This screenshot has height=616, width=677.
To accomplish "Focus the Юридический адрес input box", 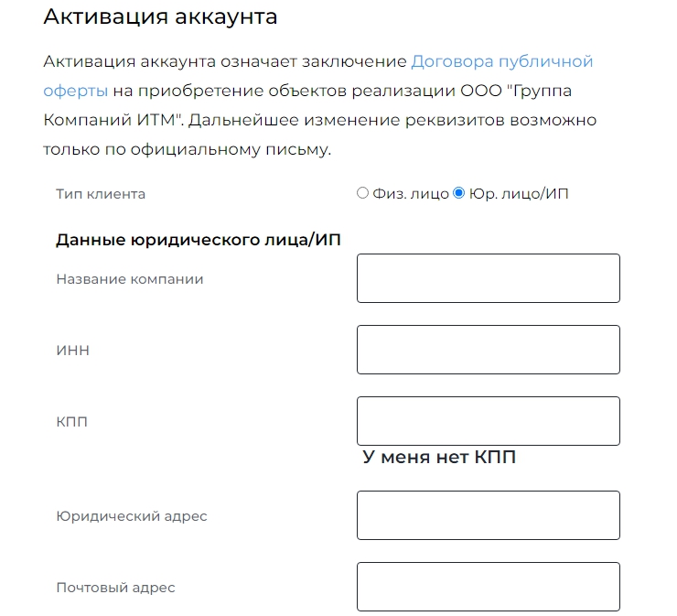I will [x=488, y=515].
